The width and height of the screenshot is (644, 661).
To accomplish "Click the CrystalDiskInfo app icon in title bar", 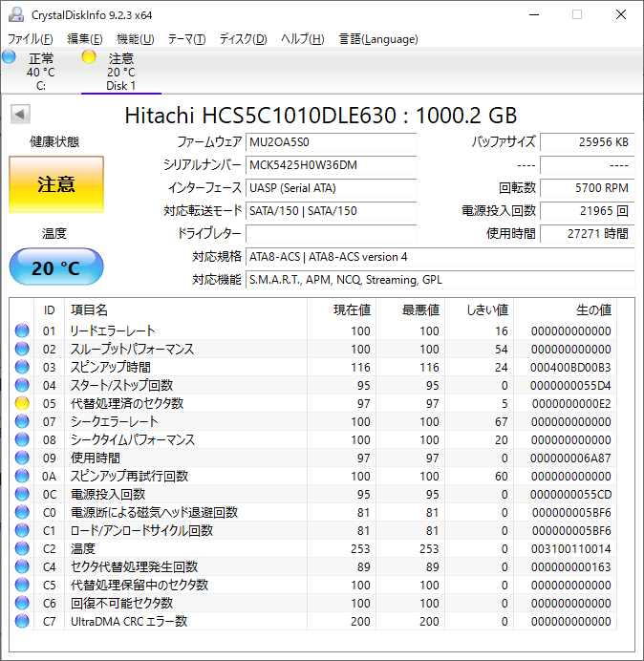I will pyautogui.click(x=16, y=14).
